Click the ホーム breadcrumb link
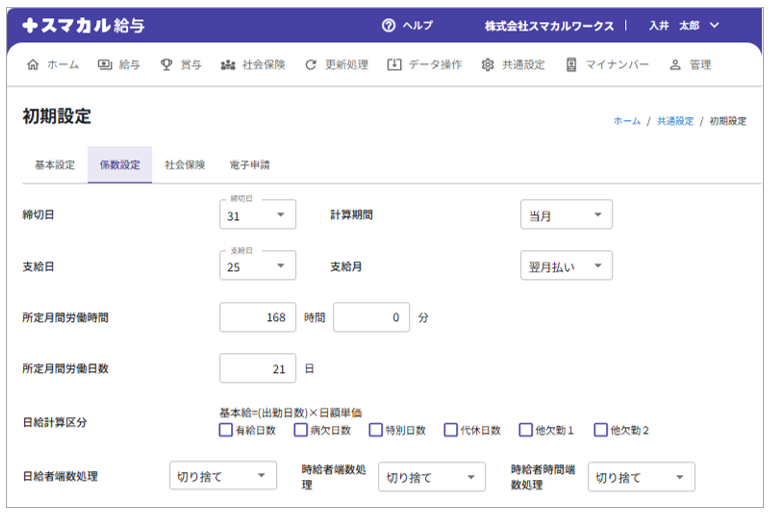 pyautogui.click(x=627, y=121)
